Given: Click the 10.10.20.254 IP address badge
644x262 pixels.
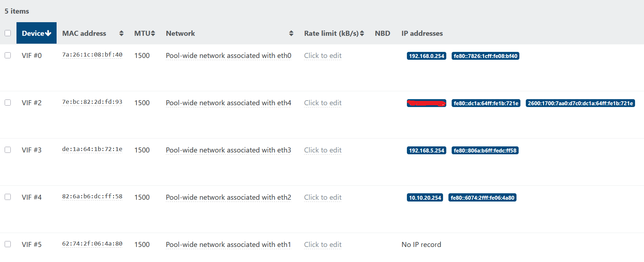Looking at the screenshot, I should point(425,198).
